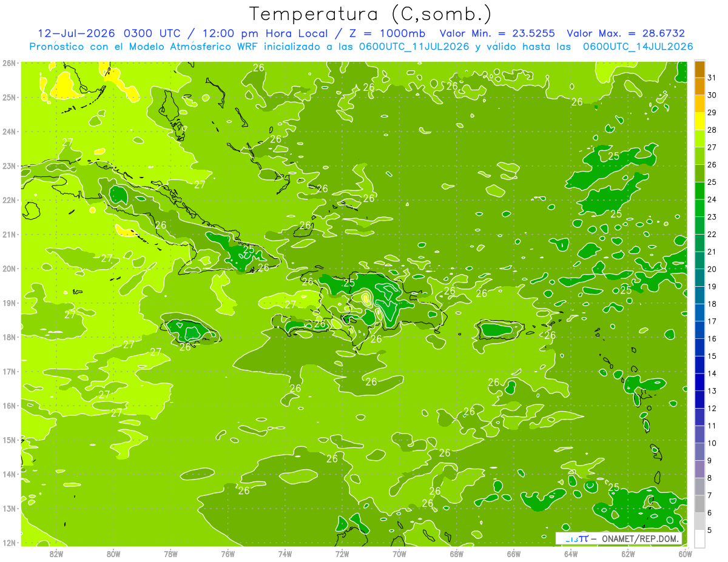728x562 pixels.
Task: Click the 10 label on the color scale
Action: coord(712,443)
